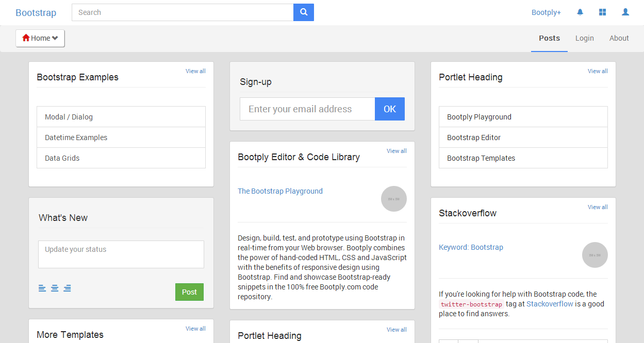
Task: Click the Update your status textbox
Action: coord(121,254)
